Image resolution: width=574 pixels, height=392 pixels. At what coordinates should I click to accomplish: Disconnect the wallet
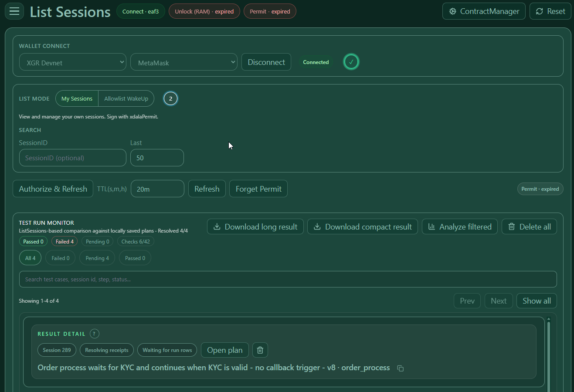click(266, 62)
